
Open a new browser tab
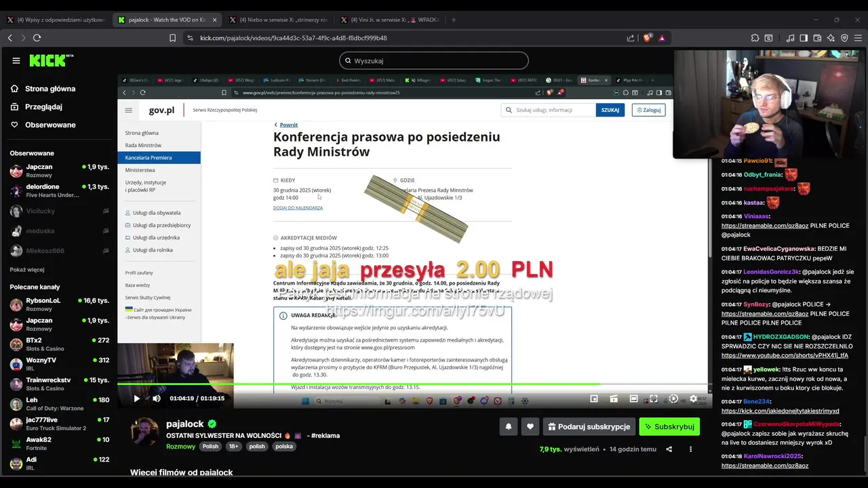pyautogui.click(x=454, y=20)
